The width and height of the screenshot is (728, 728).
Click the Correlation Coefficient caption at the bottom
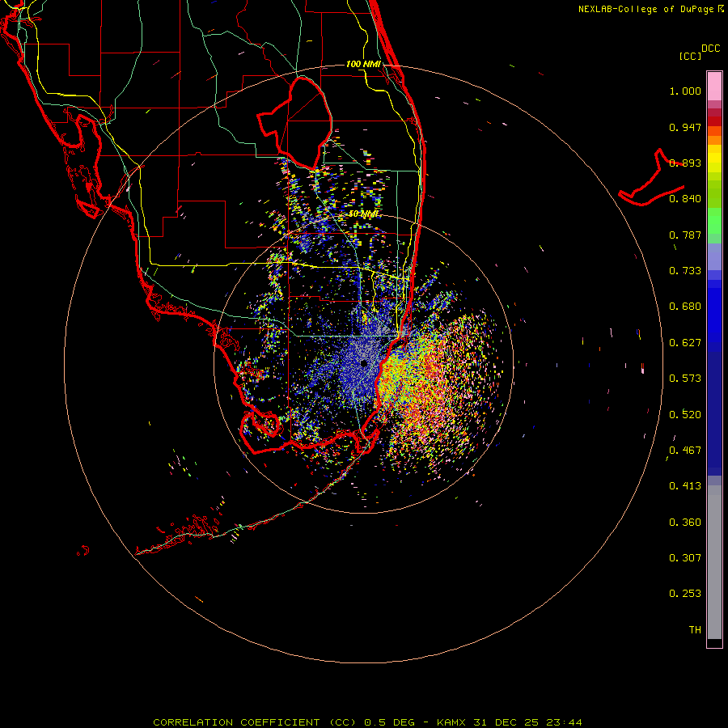(x=367, y=722)
